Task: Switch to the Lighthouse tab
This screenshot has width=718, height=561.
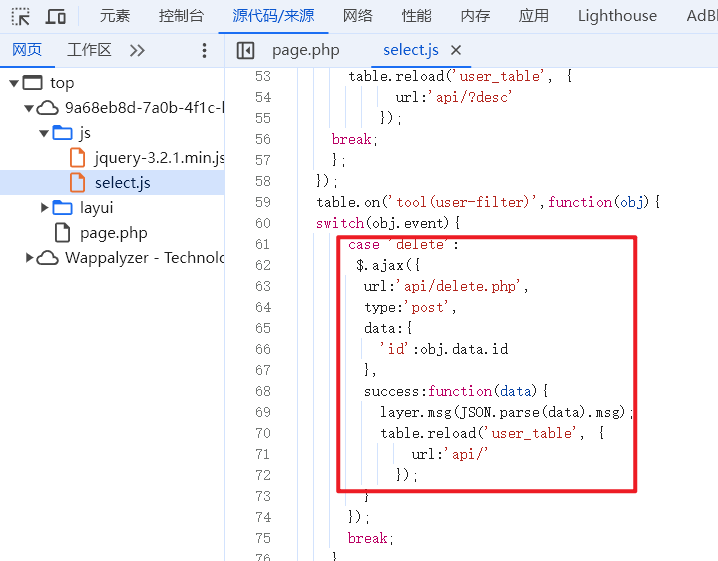Action: click(617, 16)
